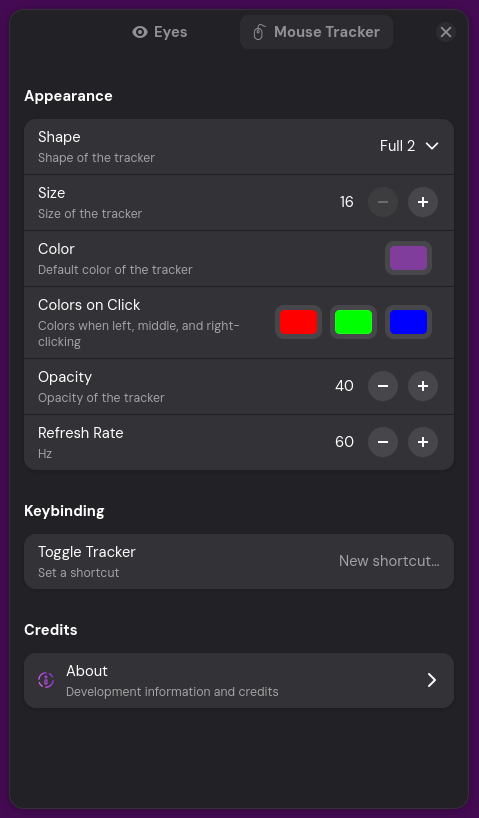Screen dimensions: 479x818
Task: Switch to the Eyes tab
Action: [160, 32]
